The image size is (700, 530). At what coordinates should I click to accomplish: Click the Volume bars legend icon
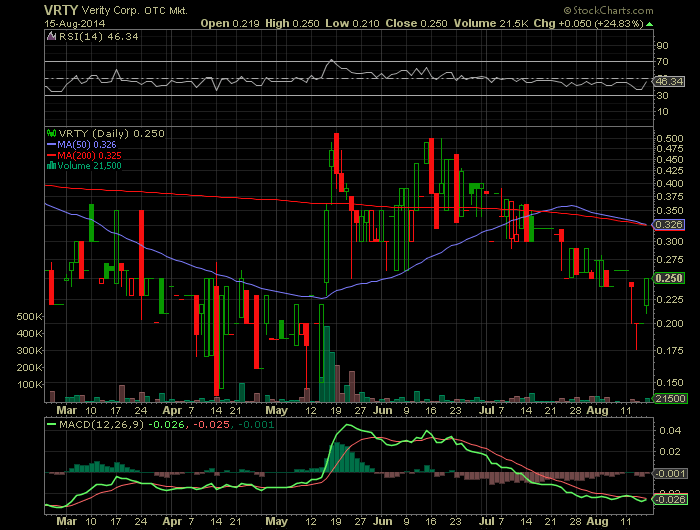(51, 166)
